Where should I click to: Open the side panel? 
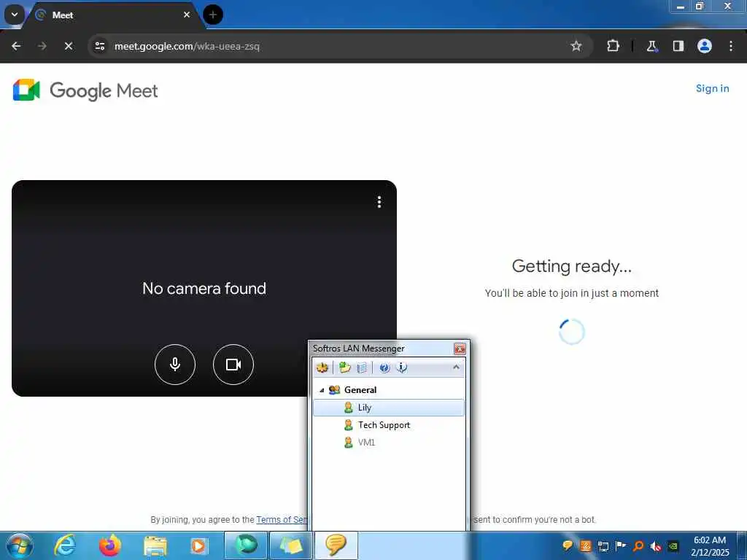point(678,46)
